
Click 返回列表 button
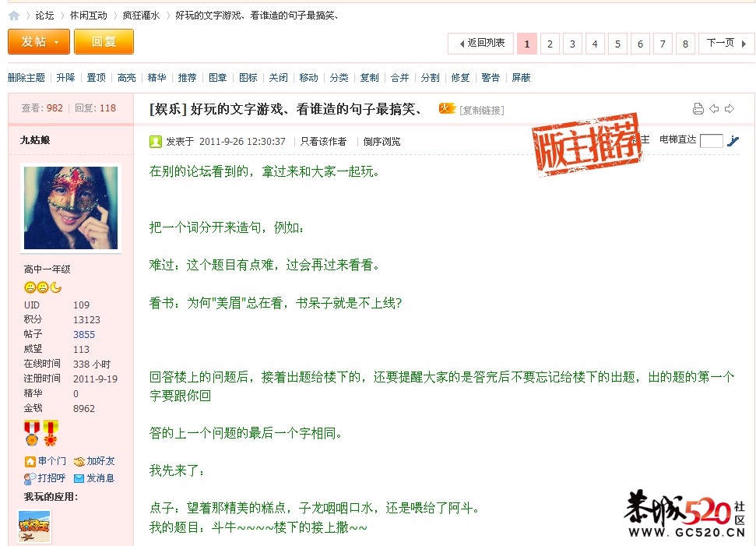coord(480,44)
